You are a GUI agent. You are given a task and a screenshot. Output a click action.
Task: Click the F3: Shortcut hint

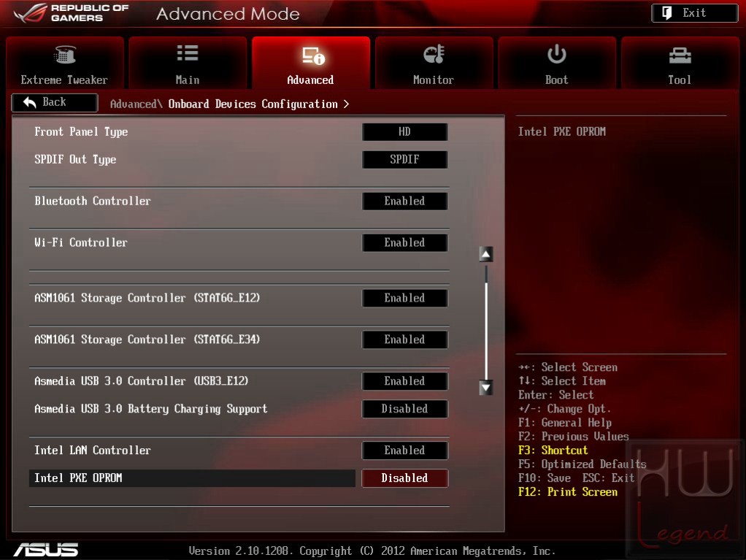[x=553, y=450]
